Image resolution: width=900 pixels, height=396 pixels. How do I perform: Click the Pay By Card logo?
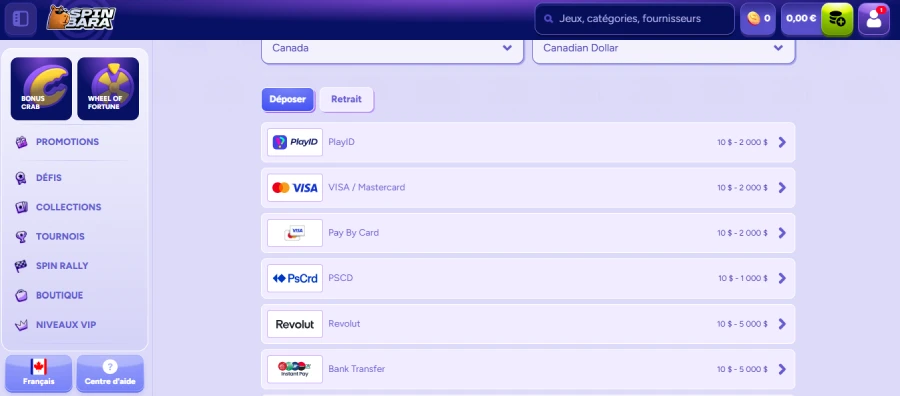[295, 233]
